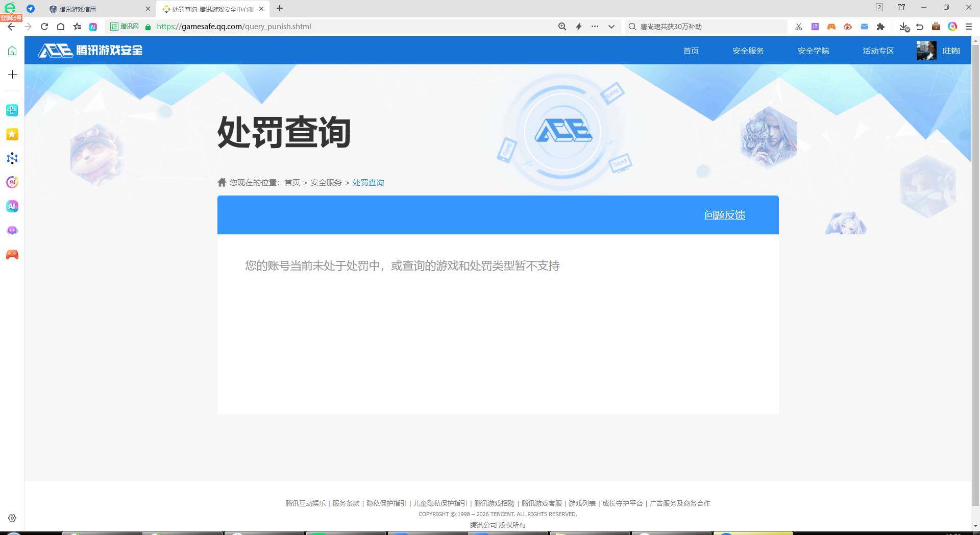Open the 腾讯游戏招聘 footer link
This screenshot has height=535, width=980.
pos(495,503)
